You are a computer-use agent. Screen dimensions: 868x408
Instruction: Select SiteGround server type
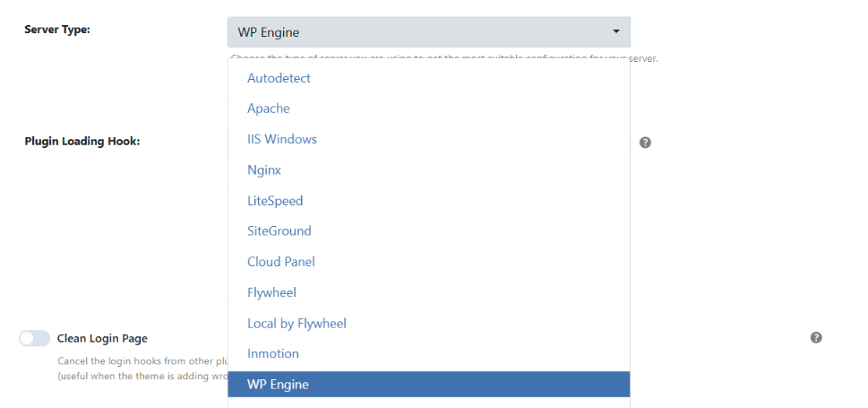[x=428, y=231]
